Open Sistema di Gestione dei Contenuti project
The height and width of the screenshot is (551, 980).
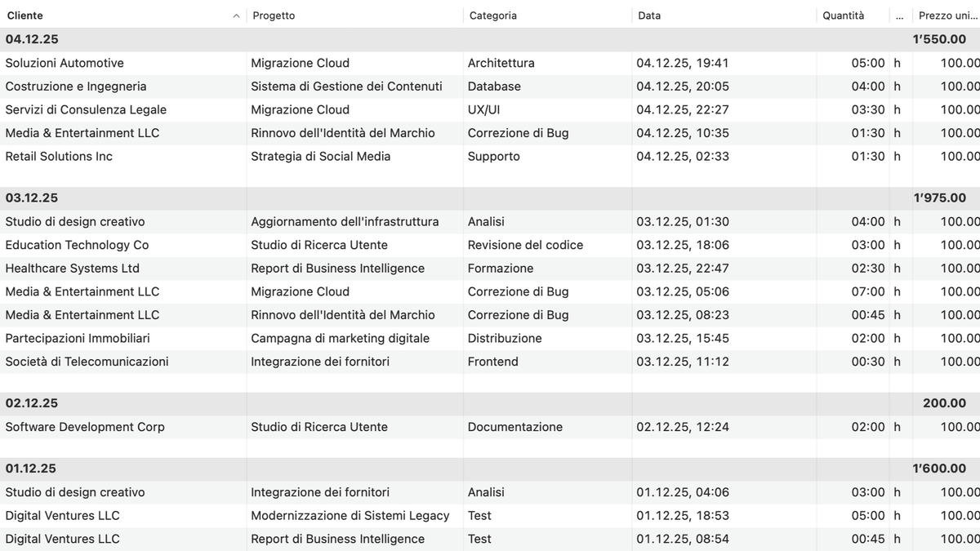tap(347, 87)
